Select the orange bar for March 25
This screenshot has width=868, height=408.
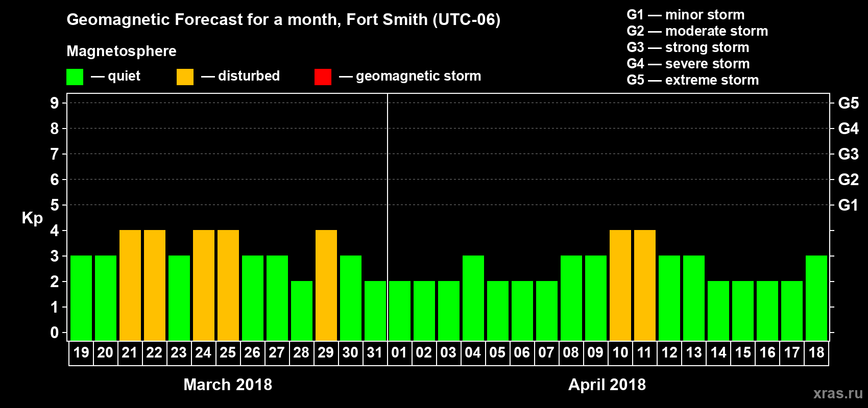click(x=228, y=285)
